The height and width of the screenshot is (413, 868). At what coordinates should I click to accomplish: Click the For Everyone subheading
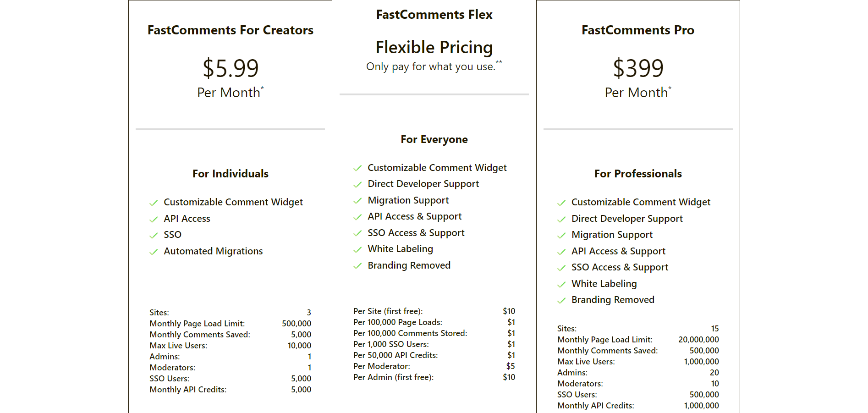coord(434,139)
